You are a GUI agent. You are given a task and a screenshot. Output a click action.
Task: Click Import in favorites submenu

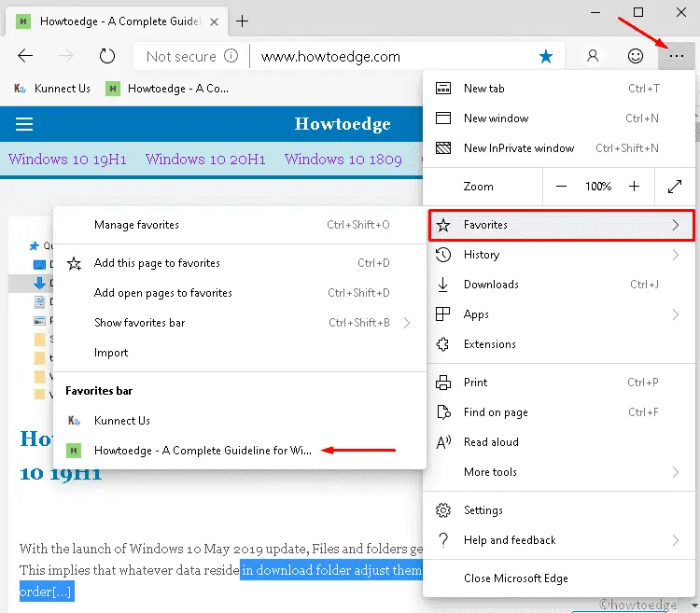tap(240, 353)
